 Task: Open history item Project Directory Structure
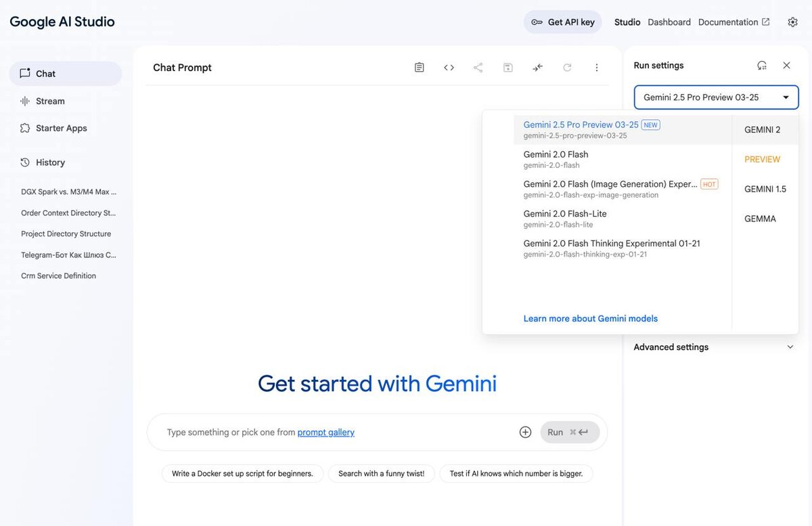coord(66,234)
